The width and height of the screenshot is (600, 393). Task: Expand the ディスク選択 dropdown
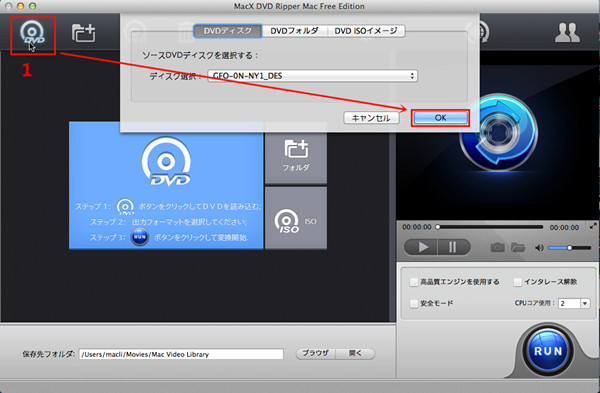tap(312, 76)
